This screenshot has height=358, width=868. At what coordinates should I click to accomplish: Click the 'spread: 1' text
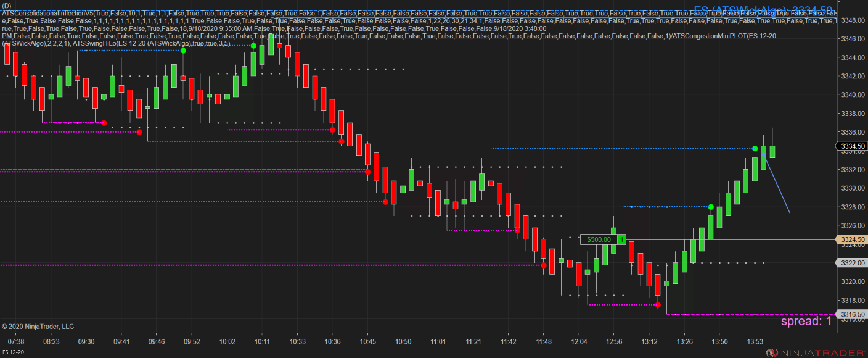click(x=806, y=322)
